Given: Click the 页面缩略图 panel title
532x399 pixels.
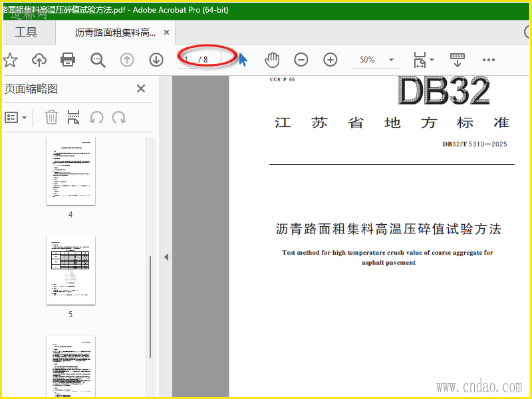Looking at the screenshot, I should [x=31, y=89].
